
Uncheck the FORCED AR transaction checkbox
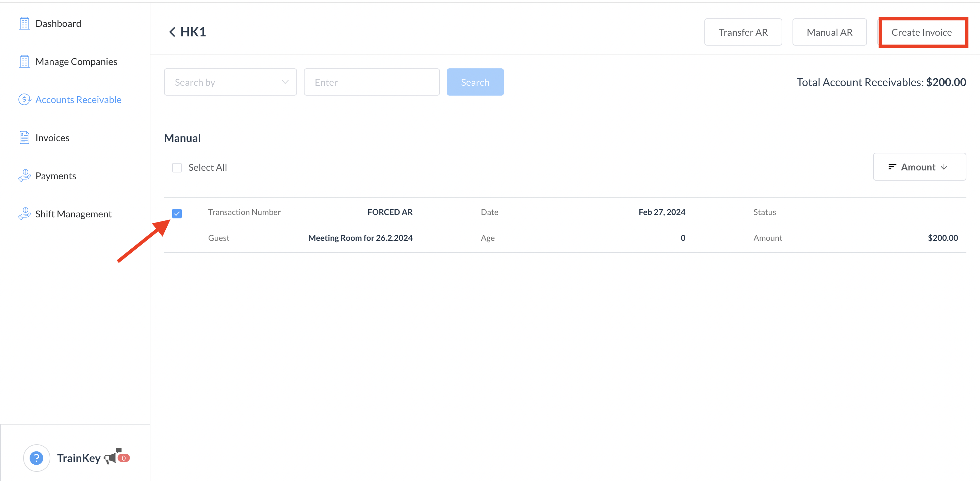tap(177, 214)
